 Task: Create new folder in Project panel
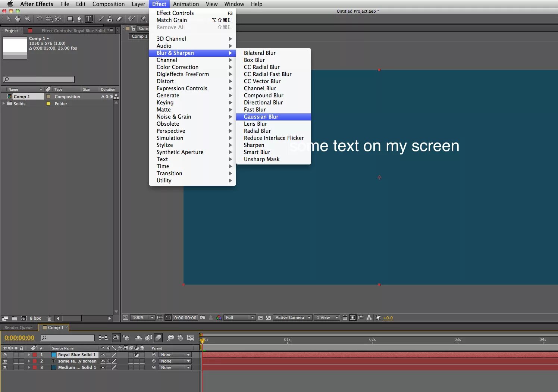point(14,319)
